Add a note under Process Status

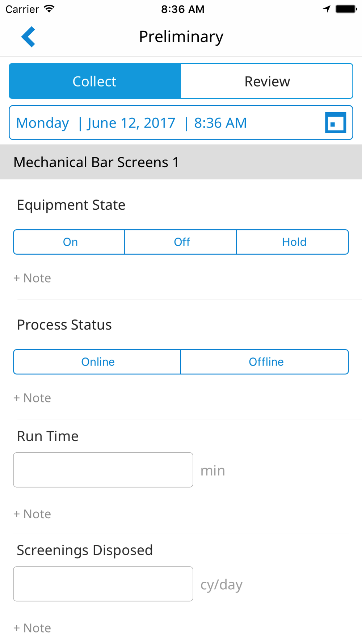click(x=32, y=398)
